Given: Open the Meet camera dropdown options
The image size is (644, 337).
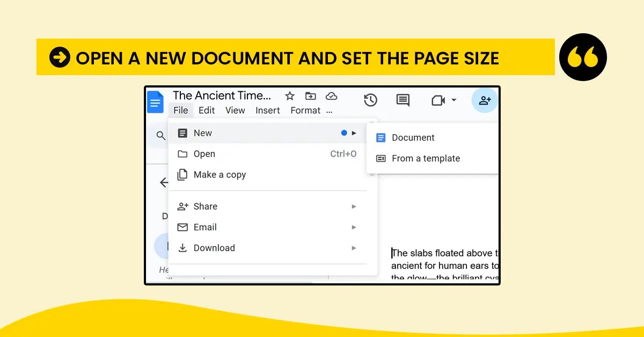Looking at the screenshot, I should click(x=453, y=100).
